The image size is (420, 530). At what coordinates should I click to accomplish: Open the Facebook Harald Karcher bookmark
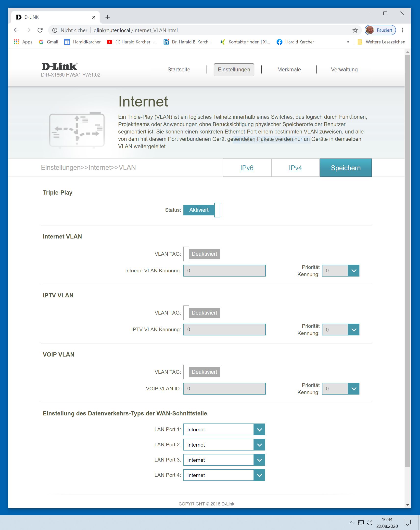pos(295,42)
